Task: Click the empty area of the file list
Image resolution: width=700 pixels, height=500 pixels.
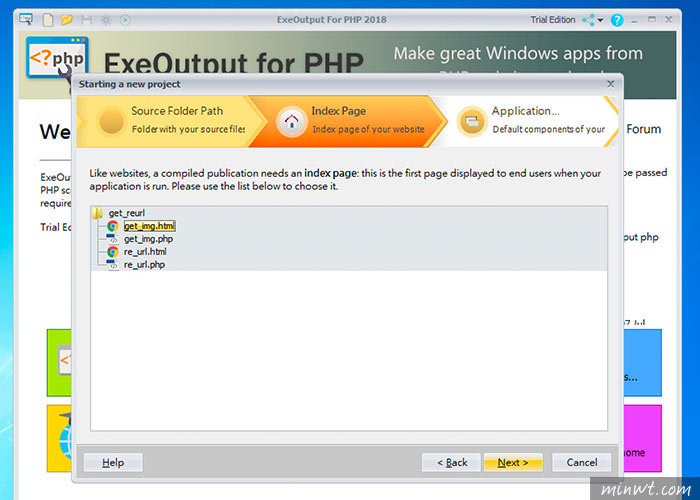Action: (x=349, y=350)
